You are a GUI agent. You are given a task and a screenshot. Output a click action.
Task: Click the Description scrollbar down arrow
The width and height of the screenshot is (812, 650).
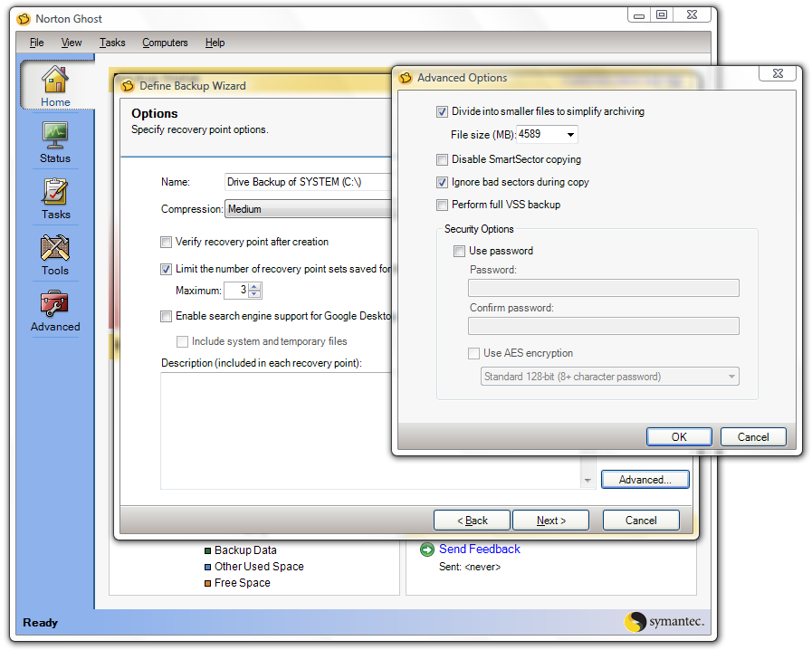coord(588,480)
